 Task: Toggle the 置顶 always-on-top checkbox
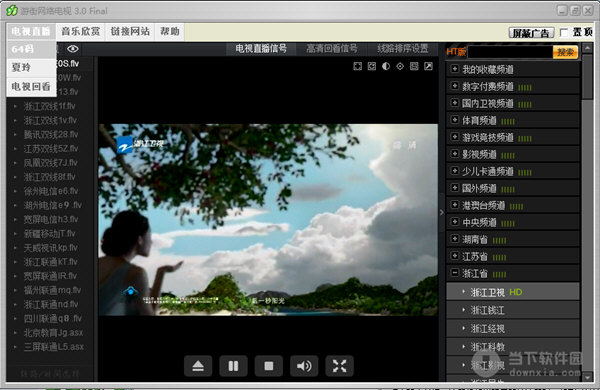pyautogui.click(x=563, y=33)
